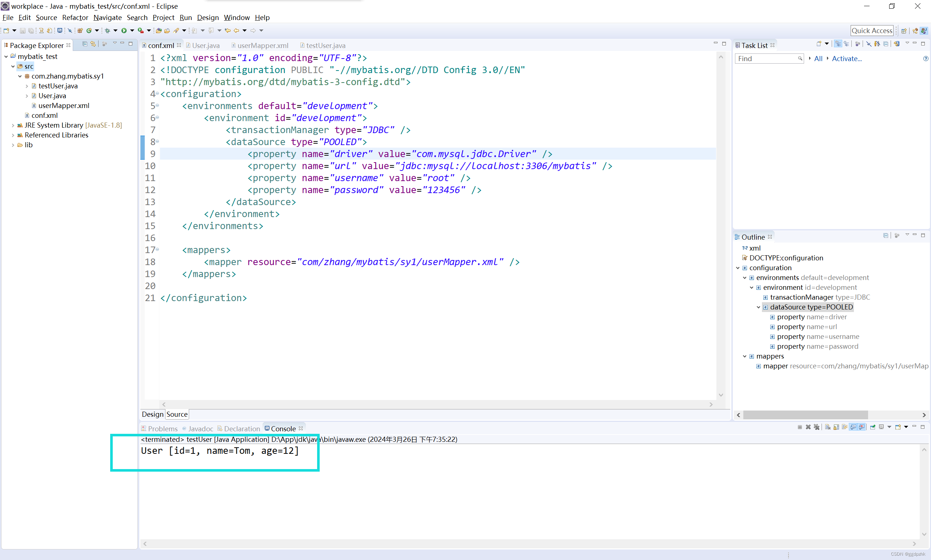
Task: Collapse the mybatis_test project node
Action: click(6, 57)
